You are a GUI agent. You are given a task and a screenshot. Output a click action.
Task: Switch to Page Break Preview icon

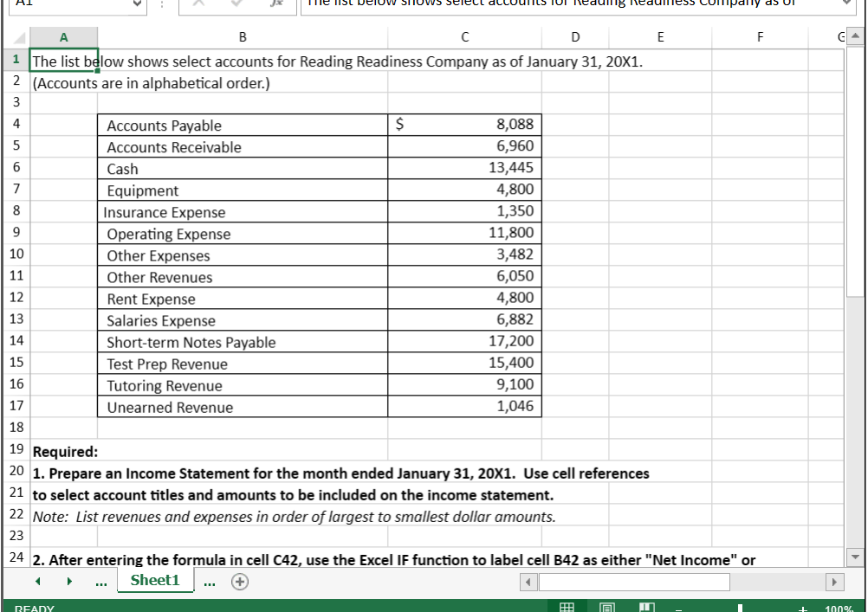(x=647, y=606)
